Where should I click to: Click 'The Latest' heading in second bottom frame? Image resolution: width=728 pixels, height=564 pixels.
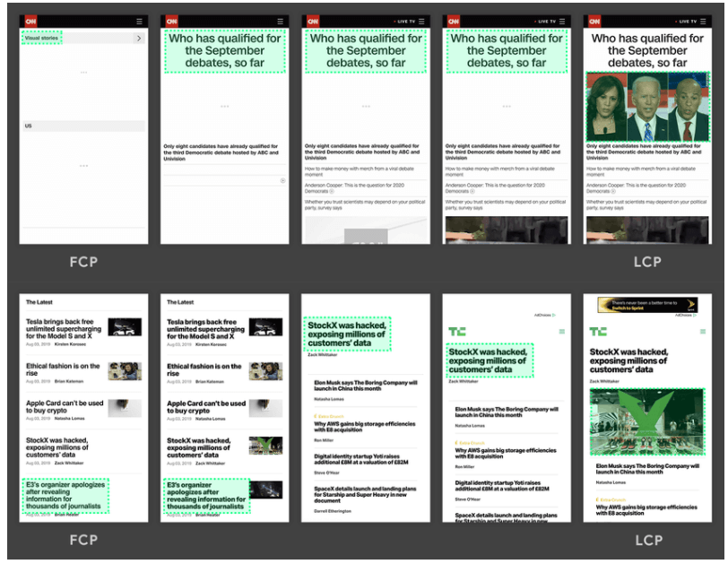click(179, 302)
